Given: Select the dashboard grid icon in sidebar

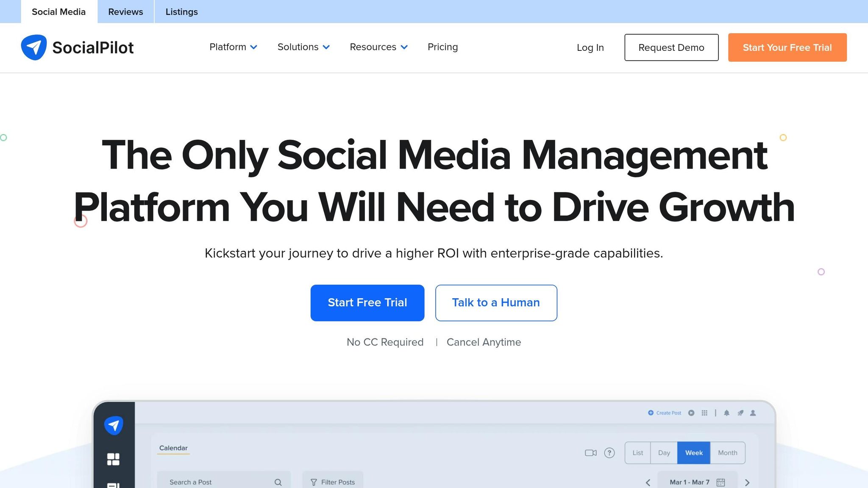Looking at the screenshot, I should pyautogui.click(x=113, y=459).
